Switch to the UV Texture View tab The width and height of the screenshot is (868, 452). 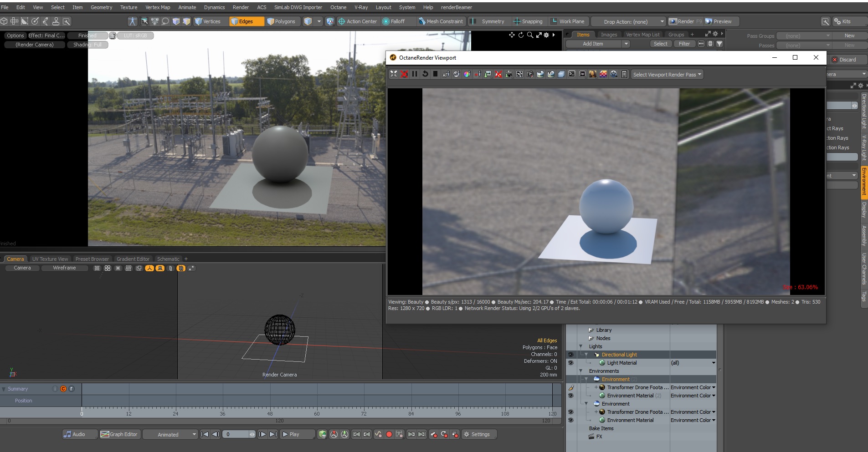click(x=50, y=259)
